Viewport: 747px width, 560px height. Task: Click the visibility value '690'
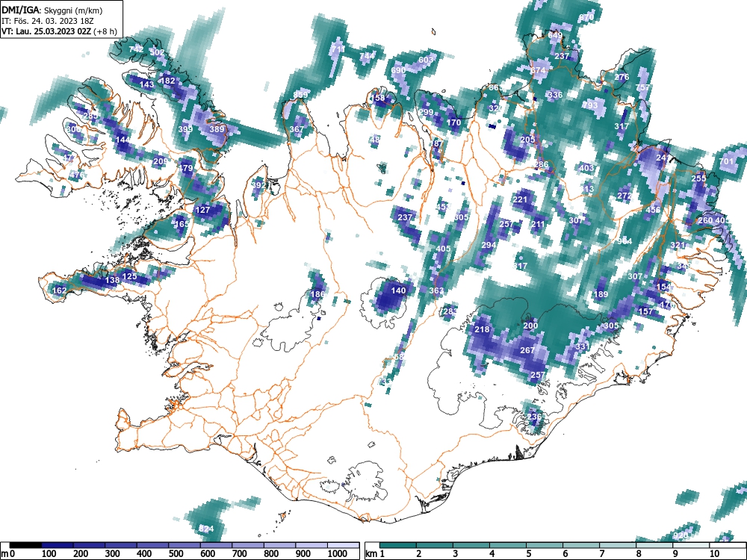[398, 70]
